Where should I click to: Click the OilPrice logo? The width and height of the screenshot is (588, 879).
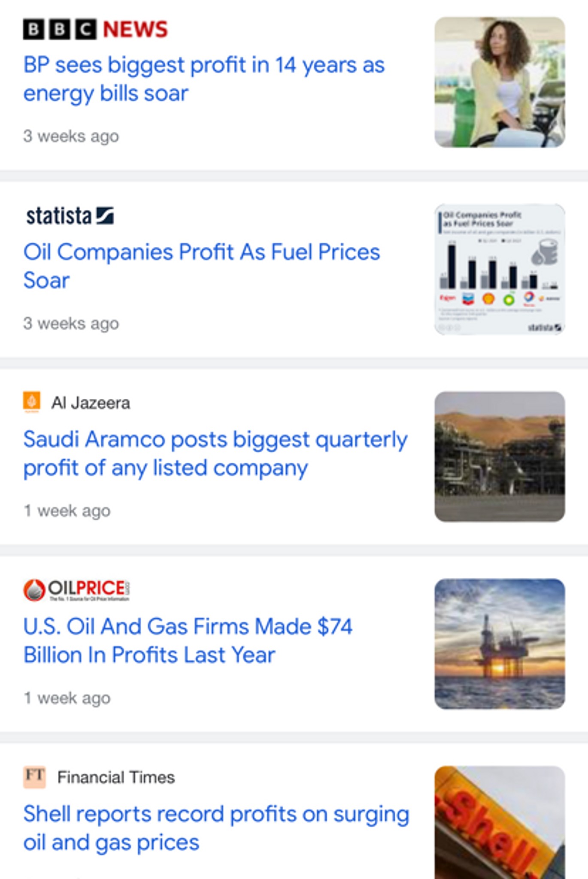[76, 590]
